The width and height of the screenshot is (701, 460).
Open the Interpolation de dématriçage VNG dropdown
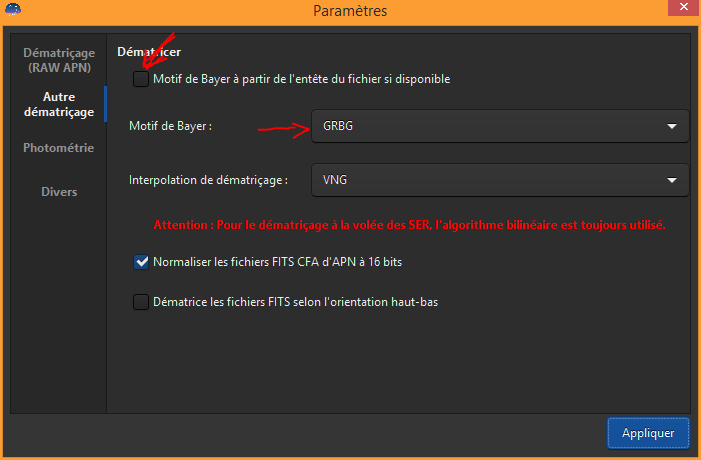pyautogui.click(x=500, y=180)
